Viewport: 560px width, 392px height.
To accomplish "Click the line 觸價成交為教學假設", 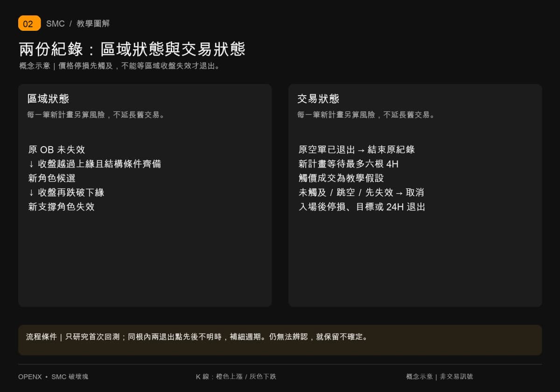I will coord(341,178).
